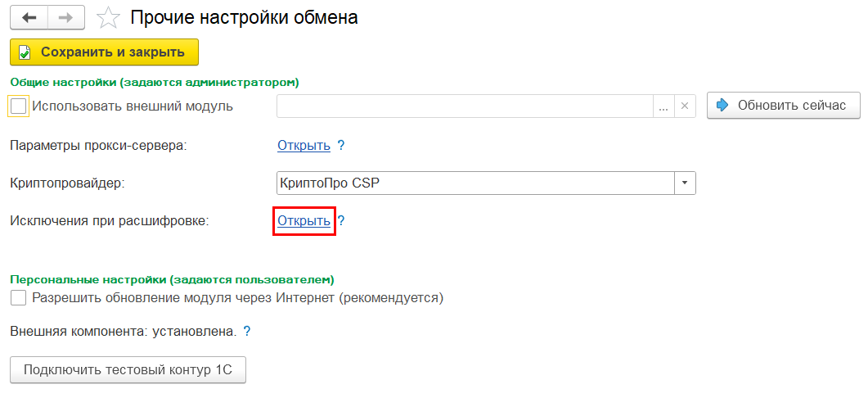Show help for decryption exceptions

342,220
